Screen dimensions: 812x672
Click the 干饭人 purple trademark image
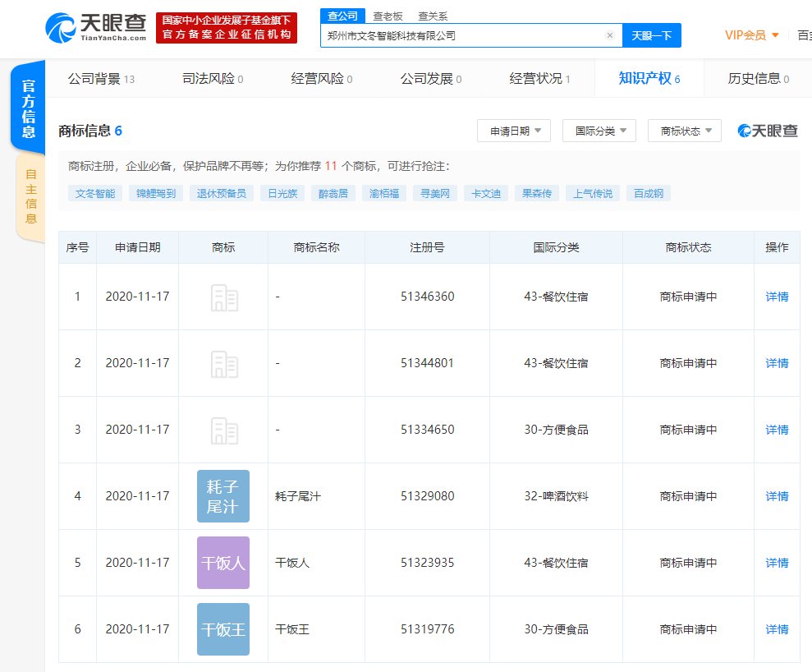click(x=222, y=563)
